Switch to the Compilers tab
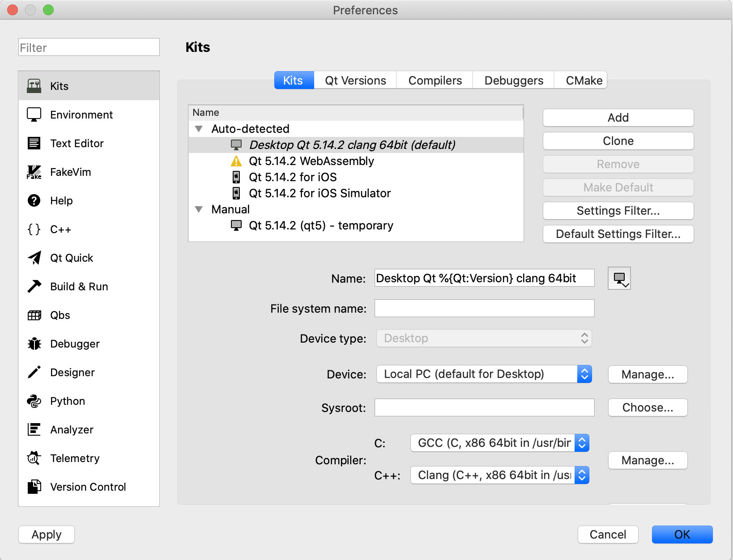This screenshot has width=733, height=560. pyautogui.click(x=435, y=81)
